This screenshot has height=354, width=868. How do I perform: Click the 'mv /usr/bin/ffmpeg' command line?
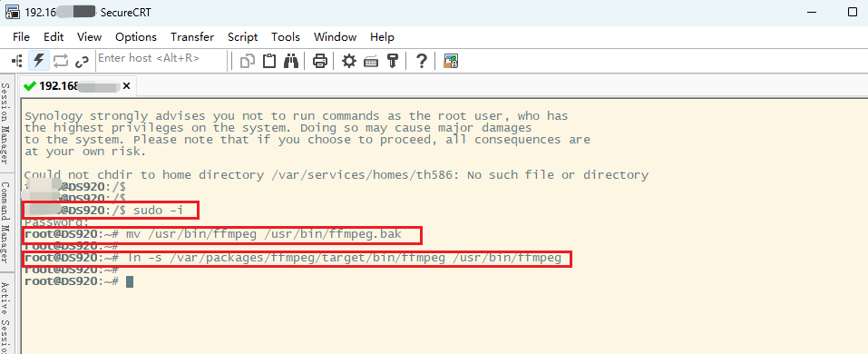coord(213,235)
